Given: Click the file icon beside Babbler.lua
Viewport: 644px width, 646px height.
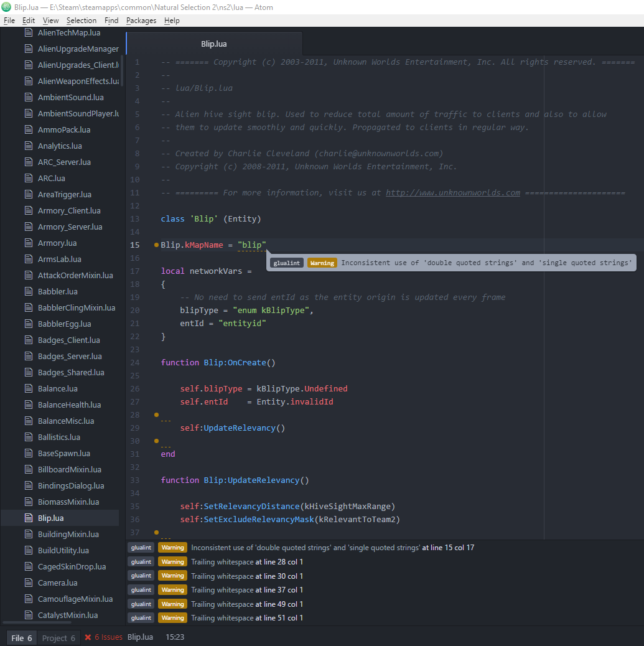Looking at the screenshot, I should (29, 292).
